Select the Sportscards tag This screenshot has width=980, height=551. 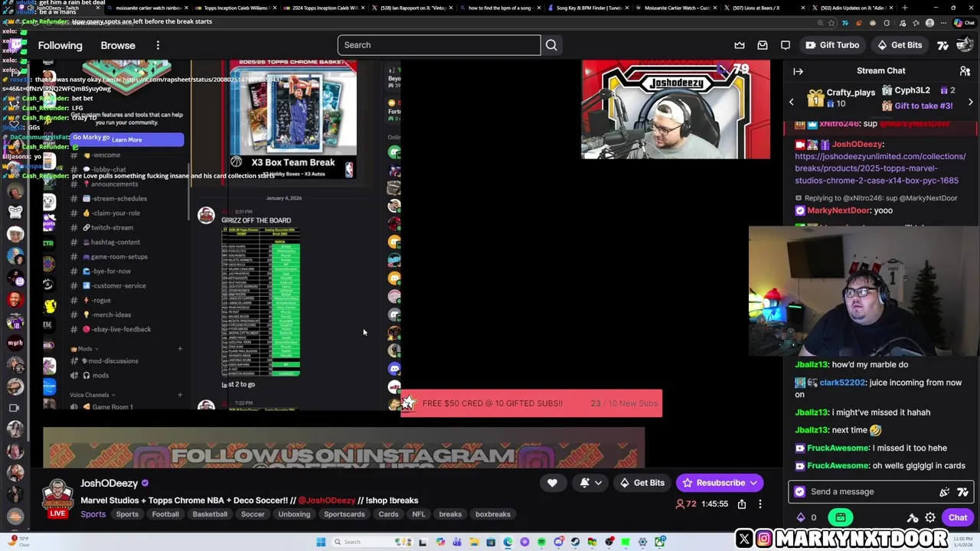pyautogui.click(x=345, y=514)
